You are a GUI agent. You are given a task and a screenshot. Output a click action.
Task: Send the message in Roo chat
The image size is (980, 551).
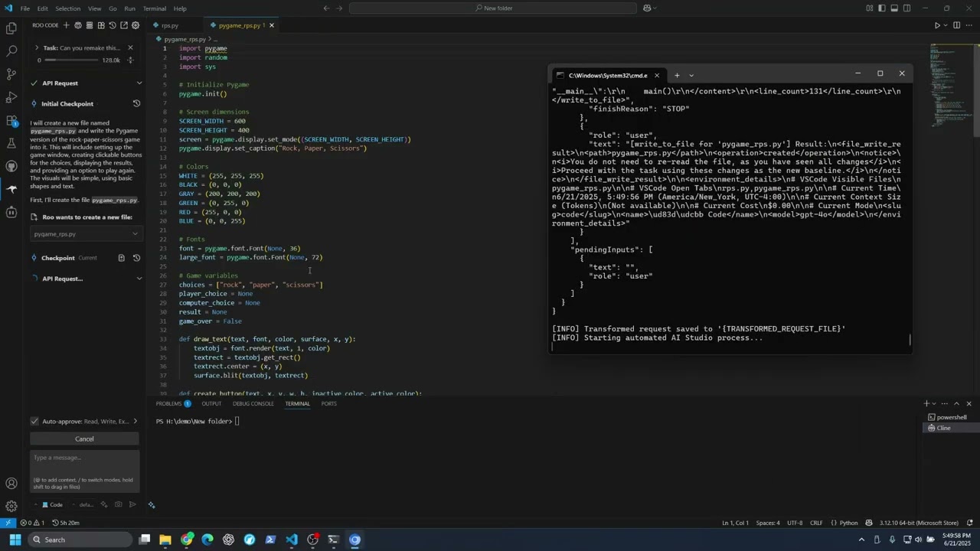[x=132, y=504]
